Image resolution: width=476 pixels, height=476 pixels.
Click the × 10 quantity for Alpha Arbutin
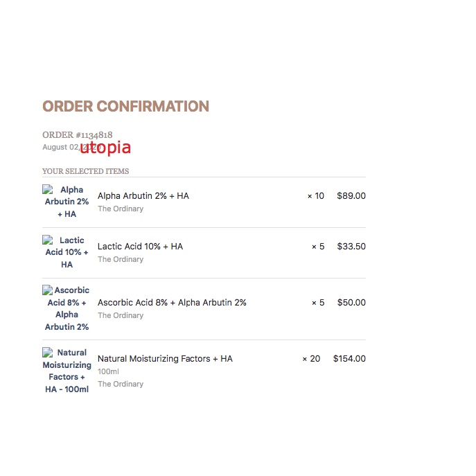tap(315, 196)
